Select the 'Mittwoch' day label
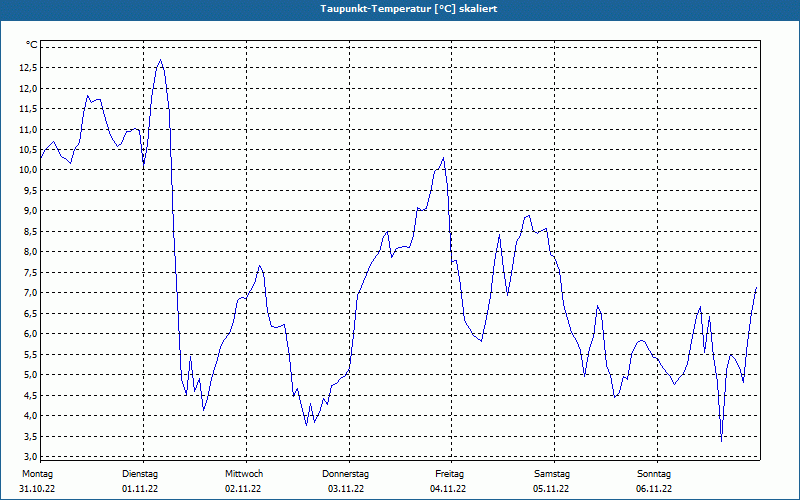800x500 pixels. pyautogui.click(x=244, y=474)
